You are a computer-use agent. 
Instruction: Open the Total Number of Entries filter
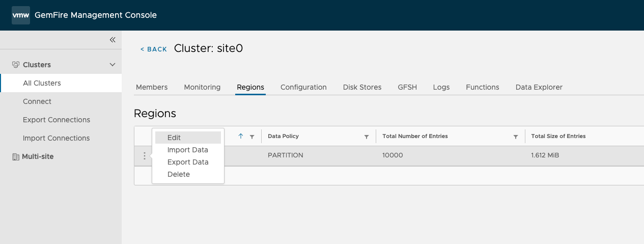516,137
